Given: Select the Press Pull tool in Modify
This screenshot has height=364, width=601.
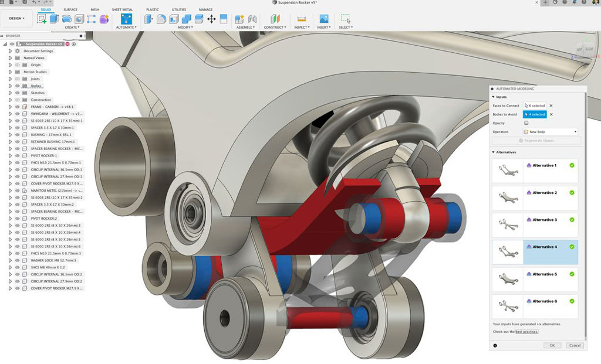Looking at the screenshot, I should pos(148,18).
